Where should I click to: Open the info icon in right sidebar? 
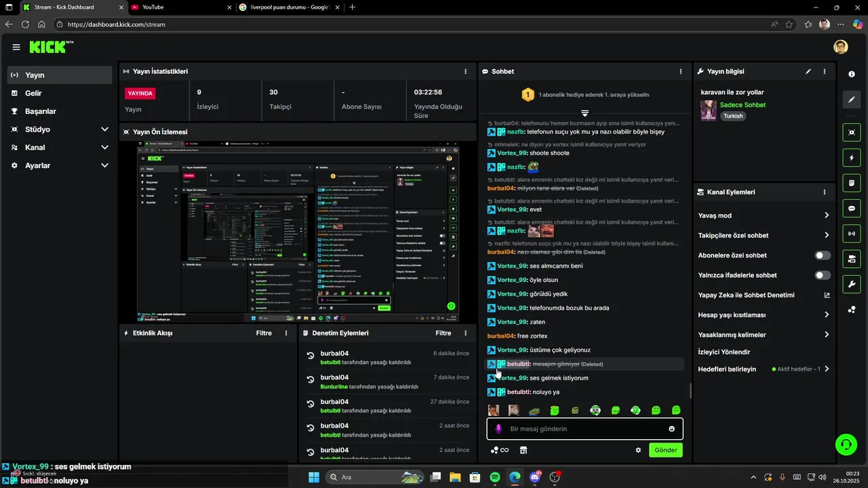852,74
